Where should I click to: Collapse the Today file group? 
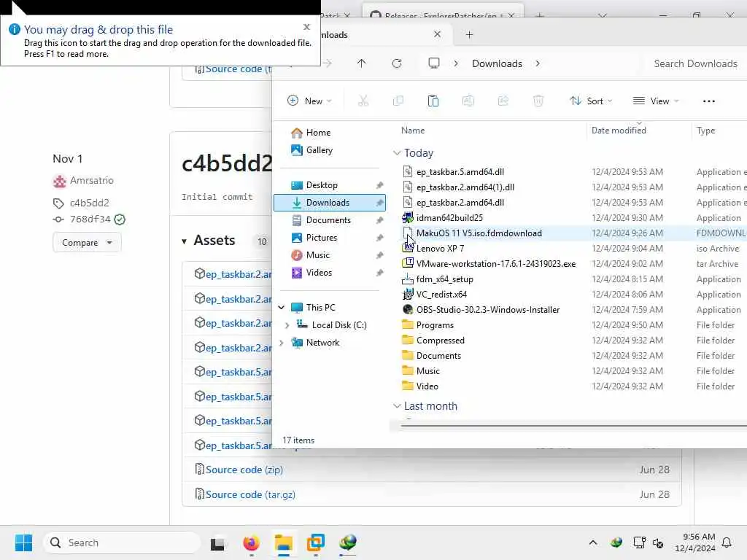point(397,153)
